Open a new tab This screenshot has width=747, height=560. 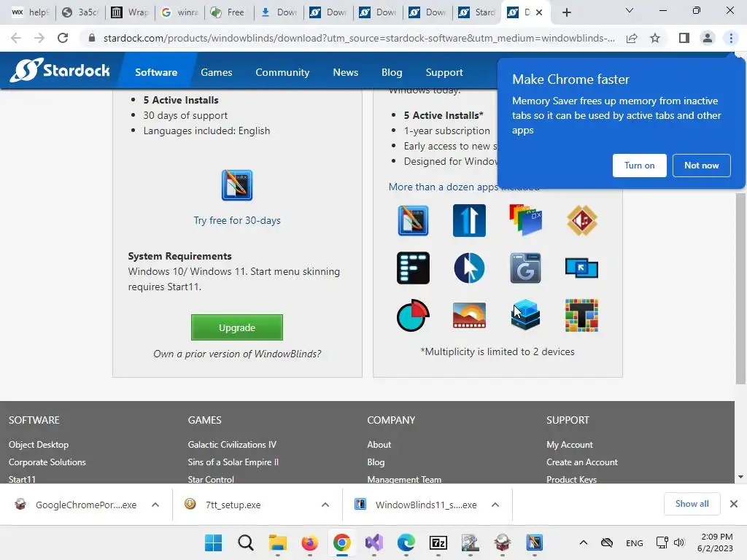coord(566,12)
